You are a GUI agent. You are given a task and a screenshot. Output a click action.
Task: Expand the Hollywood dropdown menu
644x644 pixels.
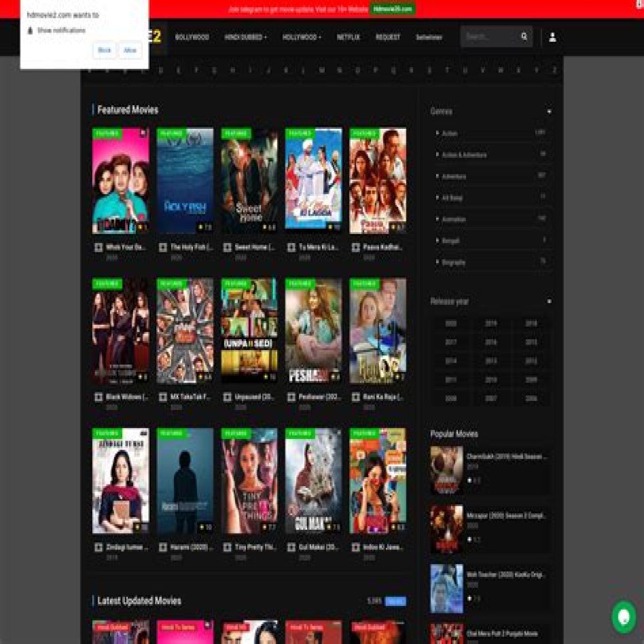click(x=302, y=37)
